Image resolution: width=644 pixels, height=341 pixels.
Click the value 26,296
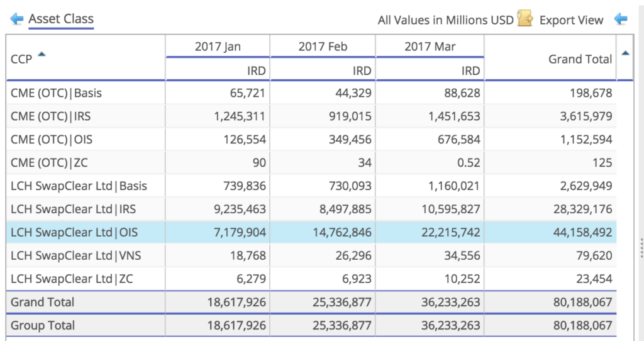(353, 256)
